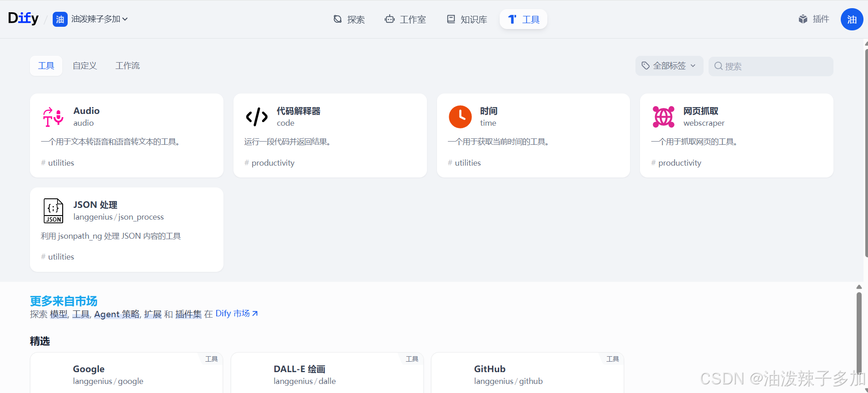Viewport: 868px width, 393px height.
Task: Open the DALL-E 绘画 plugin card
Action: click(x=327, y=373)
